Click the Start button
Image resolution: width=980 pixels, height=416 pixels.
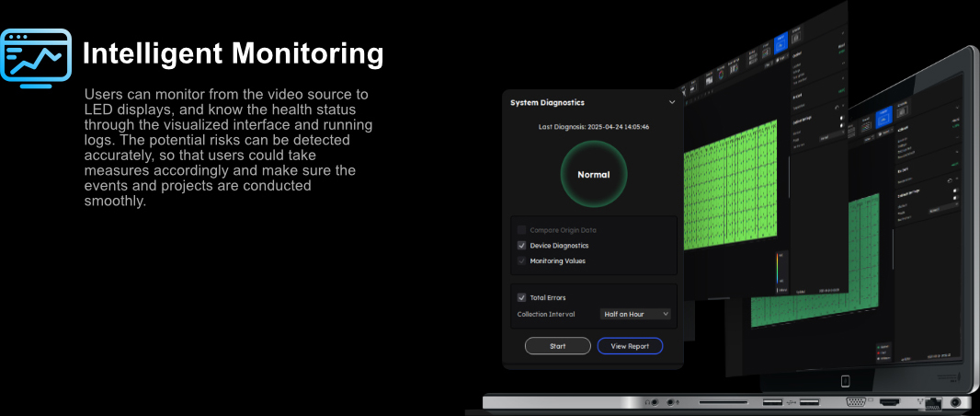(557, 346)
